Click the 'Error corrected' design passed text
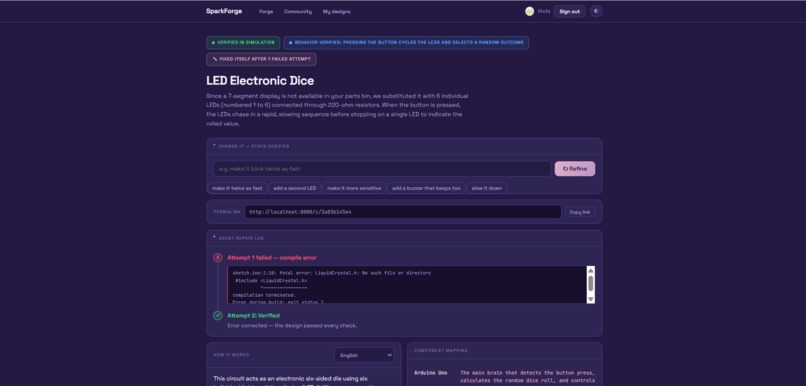This screenshot has width=806, height=386. [292, 325]
